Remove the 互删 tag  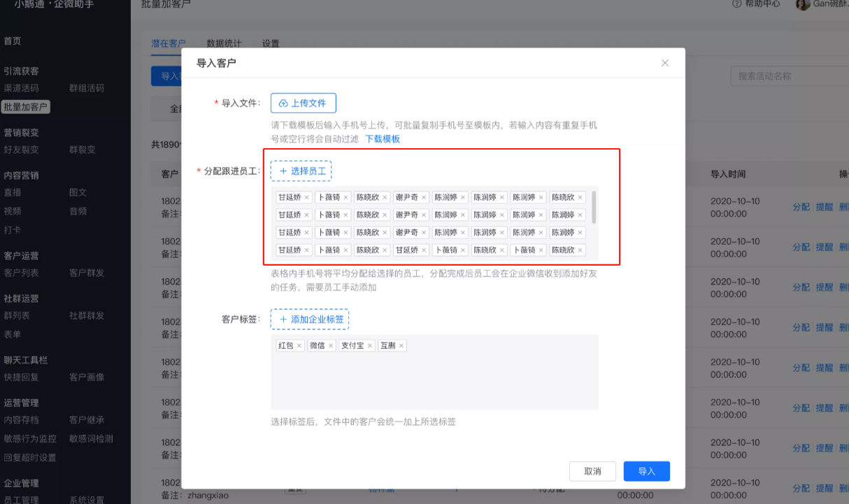(401, 345)
